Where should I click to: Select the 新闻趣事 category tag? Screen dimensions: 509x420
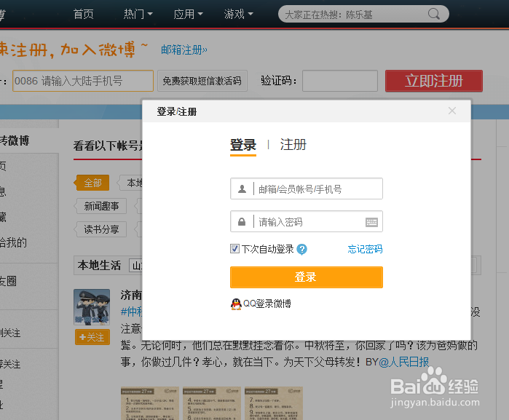[x=101, y=206]
